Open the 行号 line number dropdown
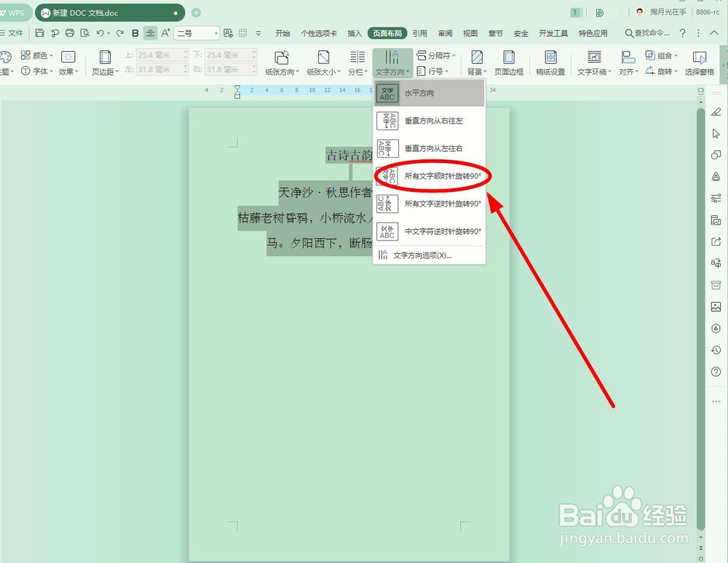The image size is (728, 563). coord(435,71)
